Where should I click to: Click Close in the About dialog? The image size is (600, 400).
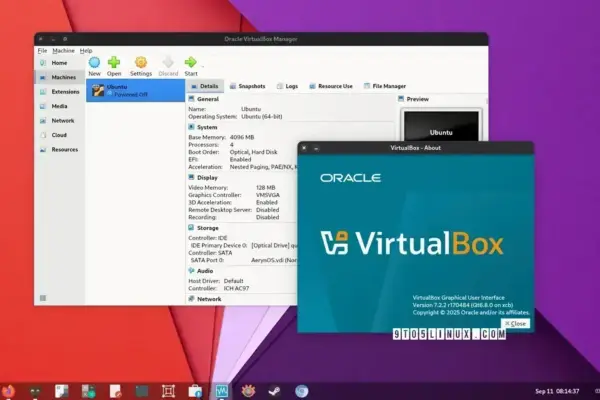click(515, 323)
